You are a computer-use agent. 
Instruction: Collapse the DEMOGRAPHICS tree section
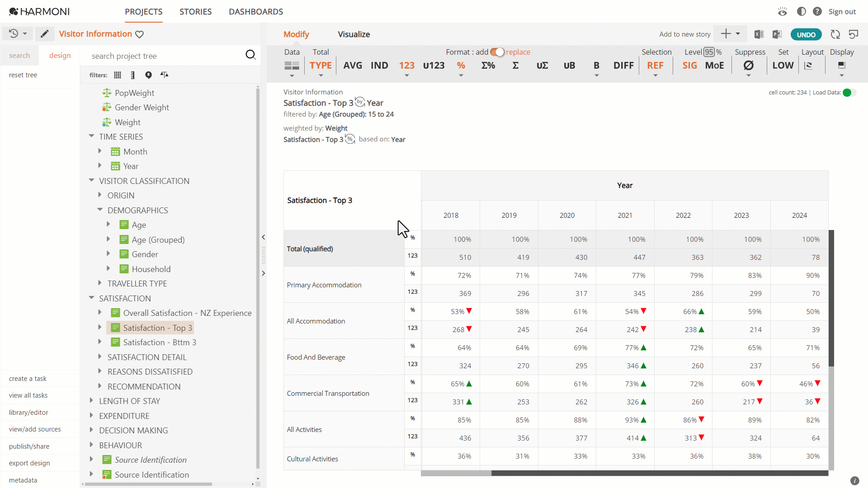(100, 210)
